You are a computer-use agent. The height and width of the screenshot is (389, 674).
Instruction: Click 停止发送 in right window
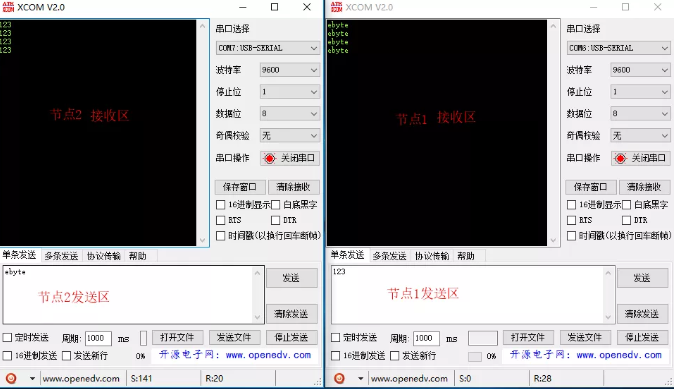pos(642,337)
